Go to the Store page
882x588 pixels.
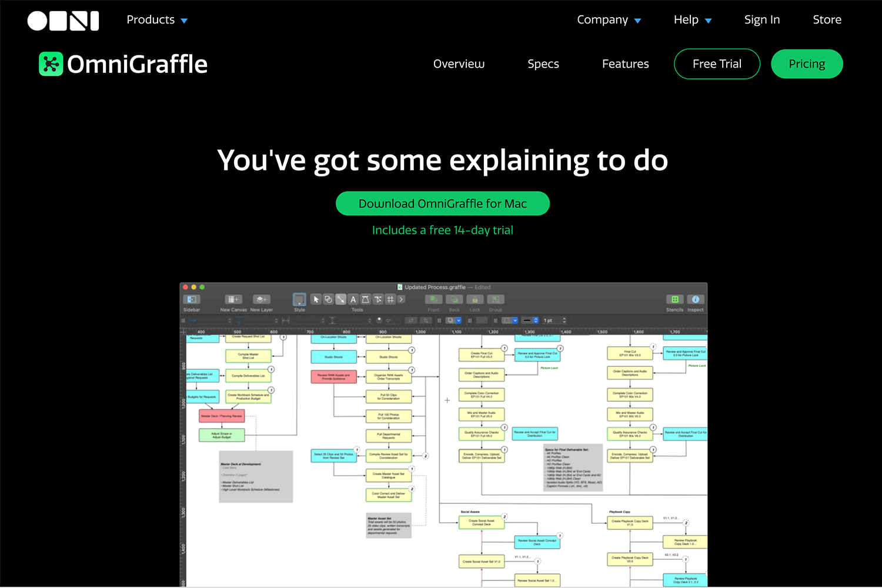tap(827, 19)
